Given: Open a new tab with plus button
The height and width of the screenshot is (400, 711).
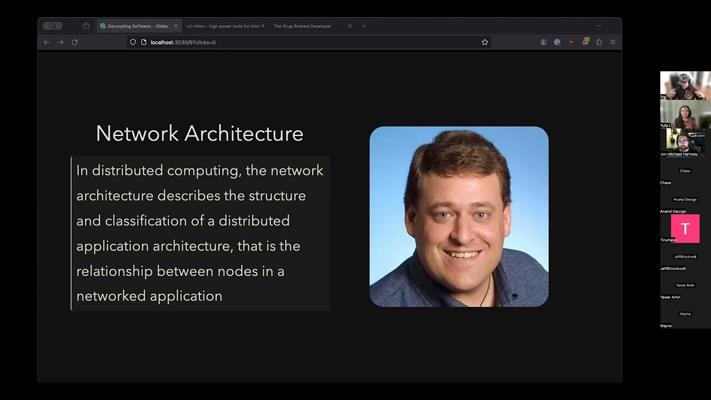Looking at the screenshot, I should click(364, 26).
